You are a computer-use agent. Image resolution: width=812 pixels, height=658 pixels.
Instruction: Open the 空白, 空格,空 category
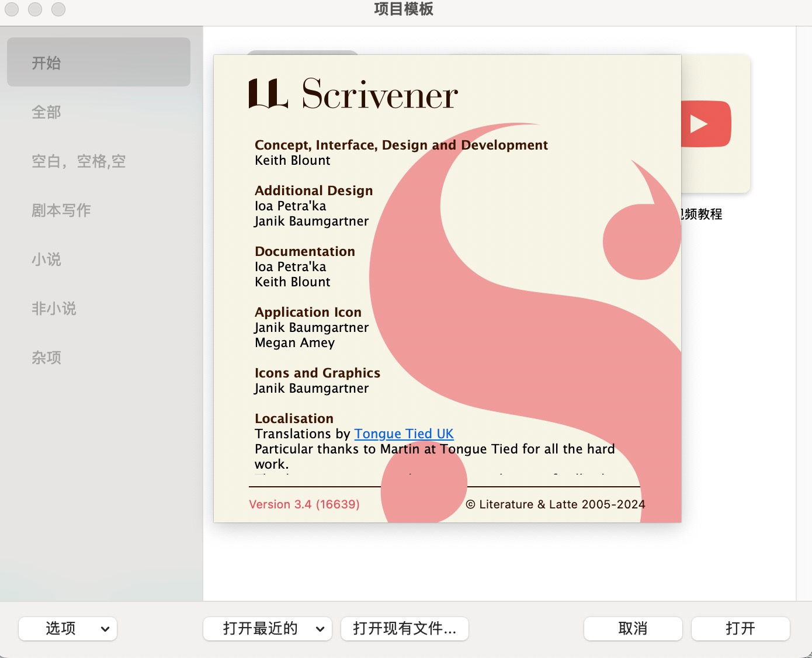pos(99,161)
